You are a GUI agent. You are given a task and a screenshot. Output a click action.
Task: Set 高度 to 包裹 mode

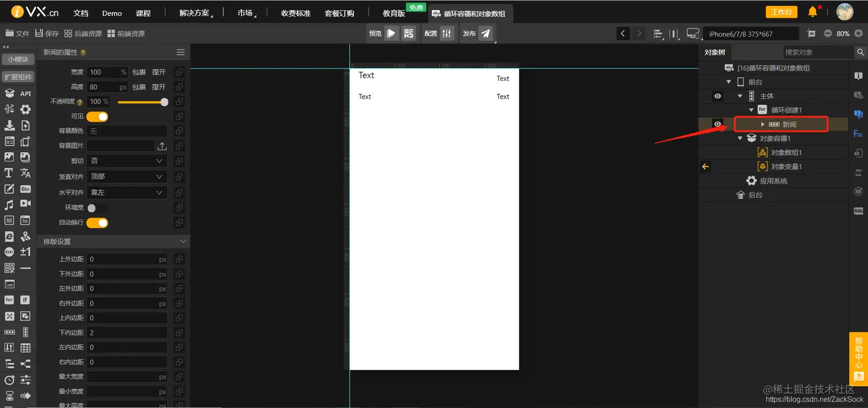139,87
